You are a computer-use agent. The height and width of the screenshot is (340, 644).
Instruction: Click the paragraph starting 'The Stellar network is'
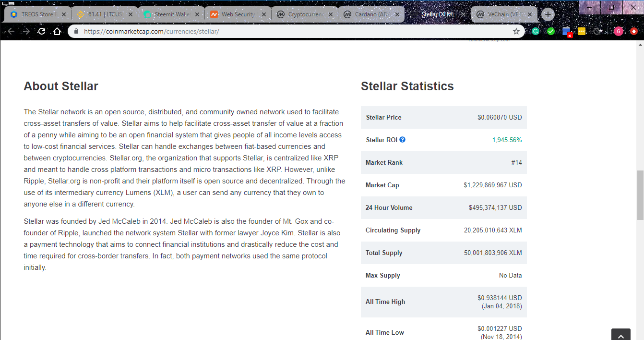pyautogui.click(x=184, y=158)
